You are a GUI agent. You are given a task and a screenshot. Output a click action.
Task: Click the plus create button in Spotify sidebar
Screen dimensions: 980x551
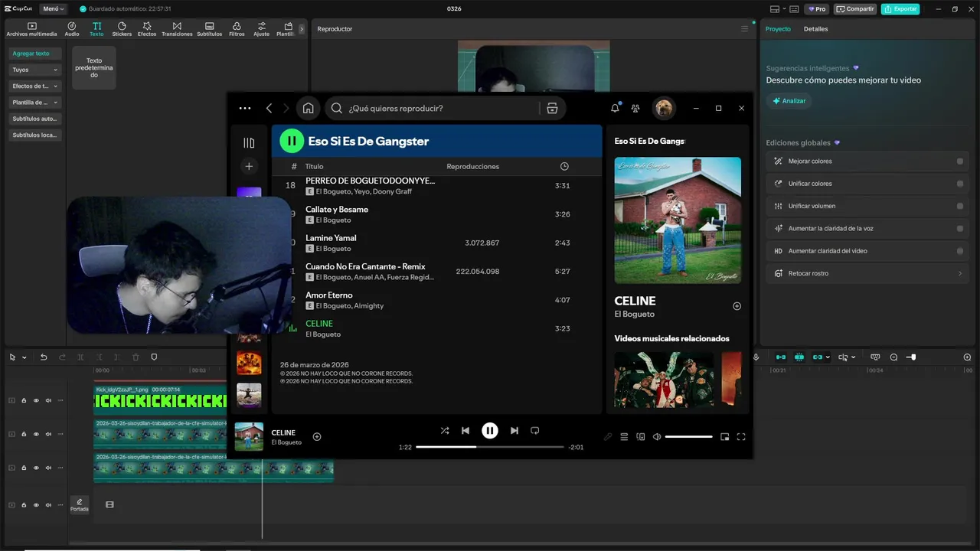click(249, 166)
